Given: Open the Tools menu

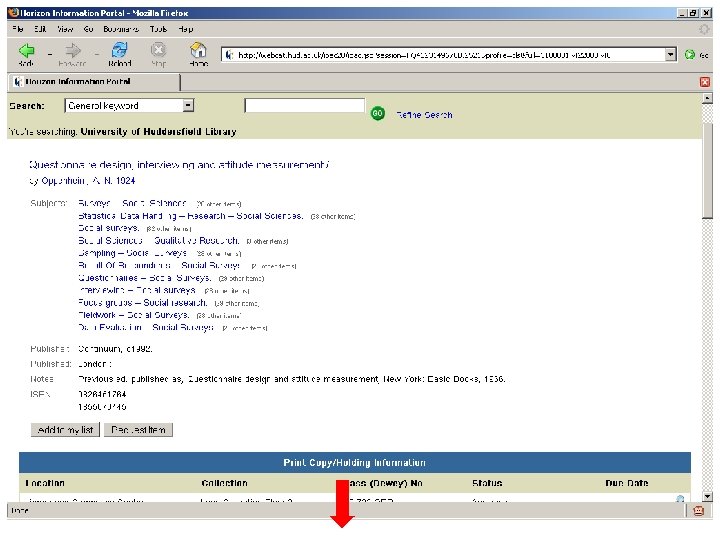Looking at the screenshot, I should 158,29.
